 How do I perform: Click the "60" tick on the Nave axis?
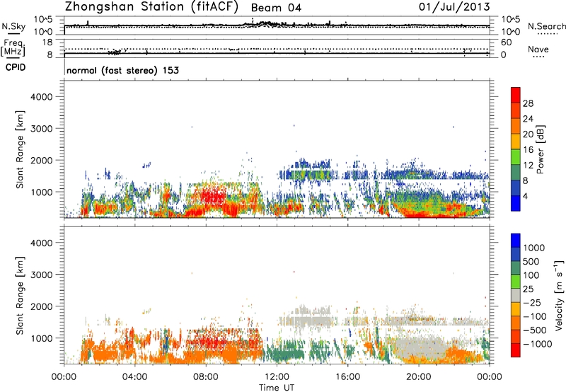click(x=506, y=42)
